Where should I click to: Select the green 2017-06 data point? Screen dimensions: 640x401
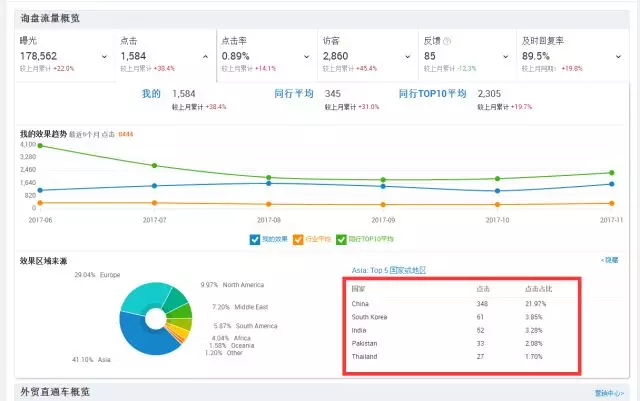(x=38, y=146)
